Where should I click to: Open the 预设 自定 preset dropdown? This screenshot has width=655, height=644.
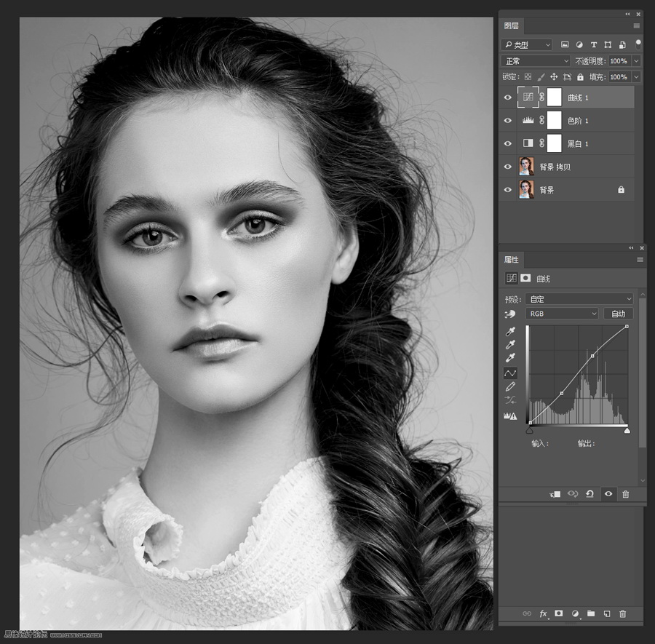click(579, 299)
